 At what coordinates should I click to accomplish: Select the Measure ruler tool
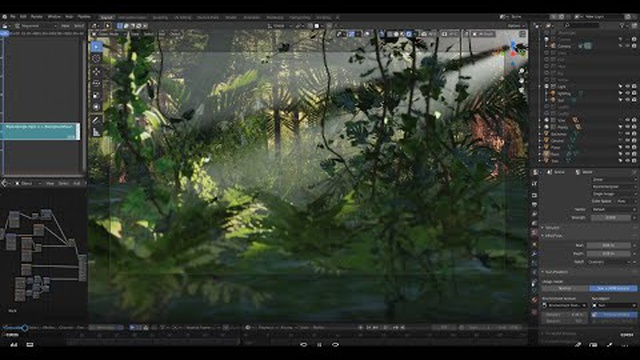pyautogui.click(x=96, y=132)
